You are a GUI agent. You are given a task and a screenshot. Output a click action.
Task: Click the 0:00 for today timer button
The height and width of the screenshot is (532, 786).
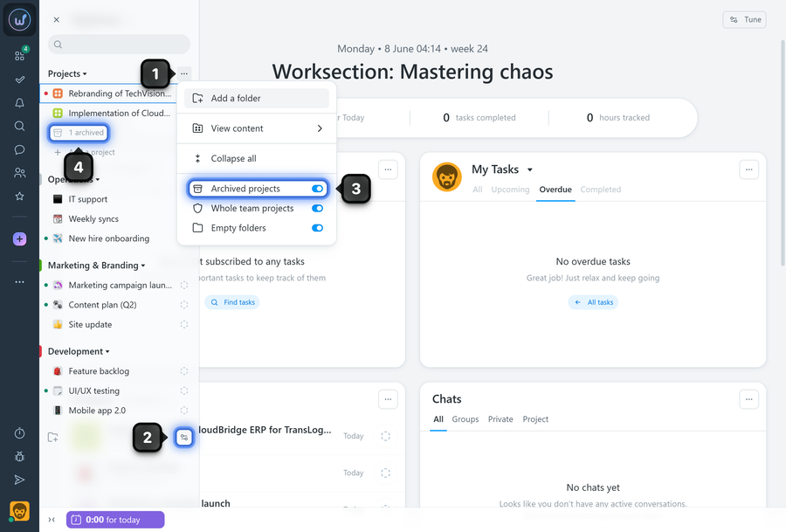[114, 520]
